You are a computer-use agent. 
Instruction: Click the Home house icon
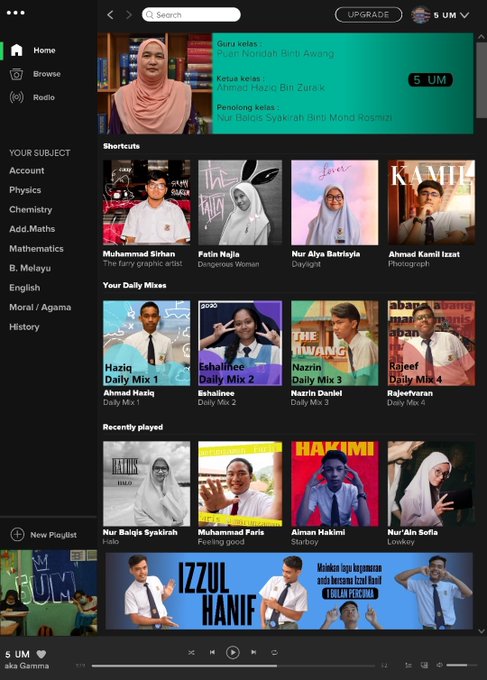(x=16, y=50)
